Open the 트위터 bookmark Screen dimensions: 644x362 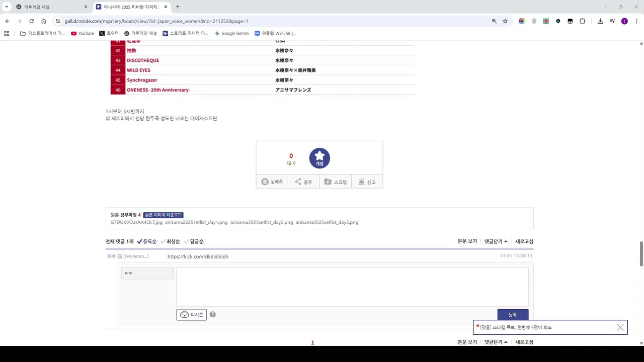(x=109, y=33)
